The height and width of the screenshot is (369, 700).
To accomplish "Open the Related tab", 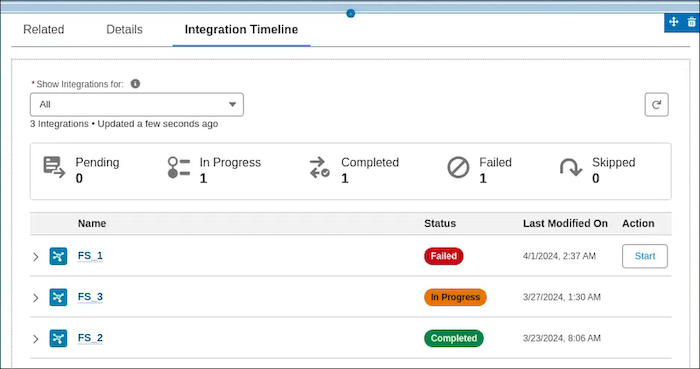I will click(44, 29).
